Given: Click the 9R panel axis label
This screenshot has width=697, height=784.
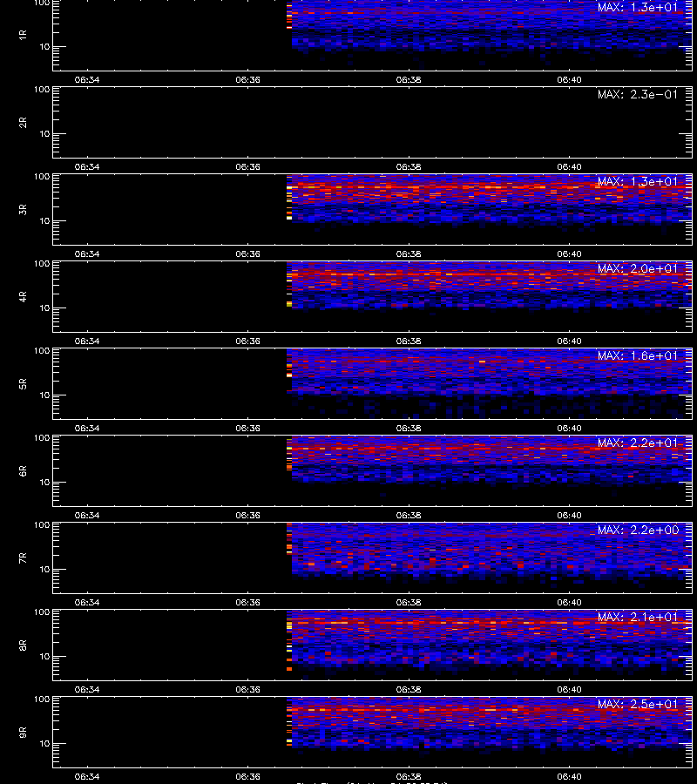Looking at the screenshot, I should pyautogui.click(x=23, y=732).
